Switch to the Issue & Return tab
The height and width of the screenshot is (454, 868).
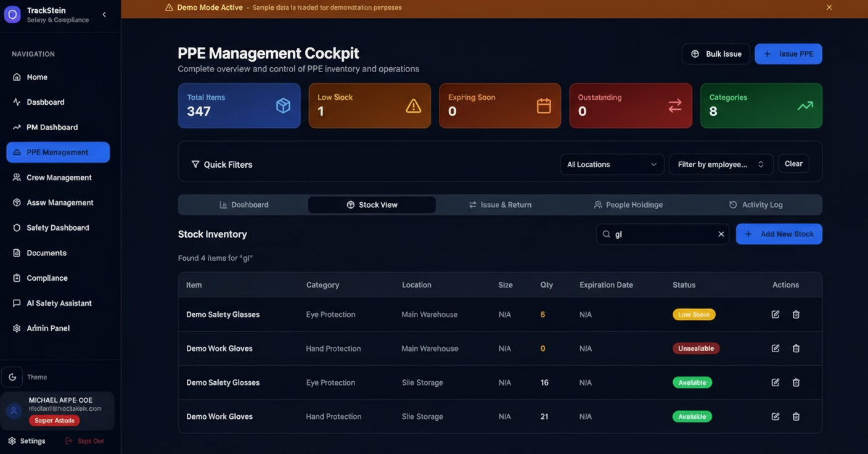point(500,205)
